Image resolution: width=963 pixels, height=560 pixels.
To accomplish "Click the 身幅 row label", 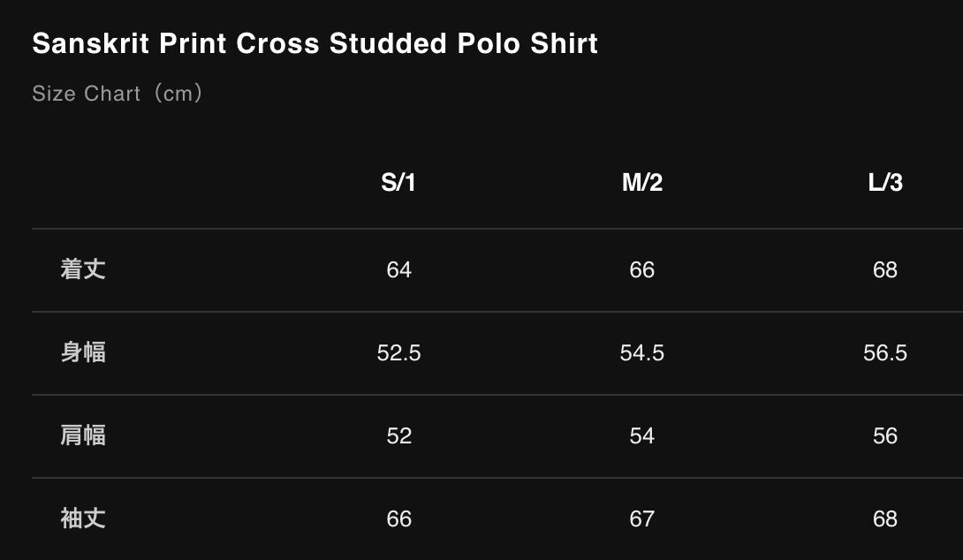I will click(x=83, y=352).
